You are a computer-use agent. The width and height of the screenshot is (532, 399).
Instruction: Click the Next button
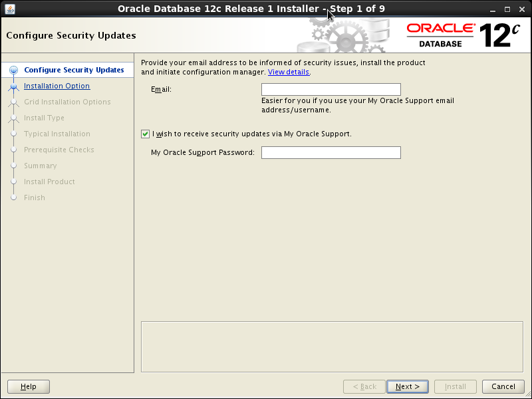[408, 386]
